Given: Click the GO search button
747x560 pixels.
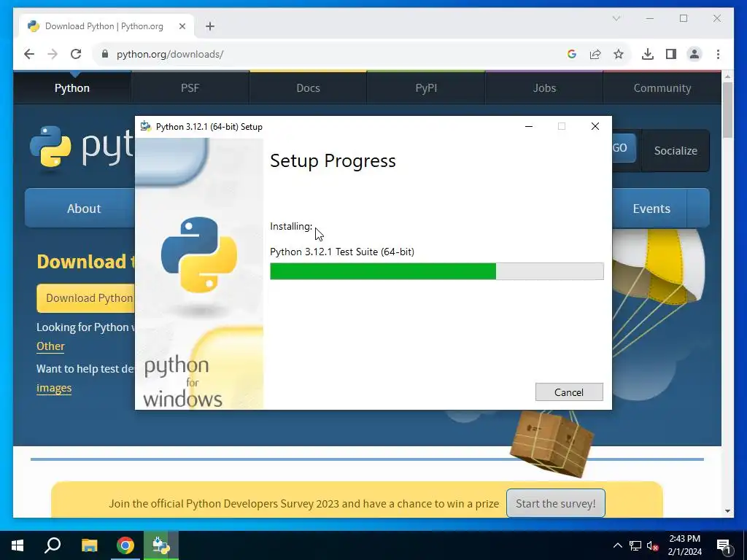Looking at the screenshot, I should (x=624, y=147).
